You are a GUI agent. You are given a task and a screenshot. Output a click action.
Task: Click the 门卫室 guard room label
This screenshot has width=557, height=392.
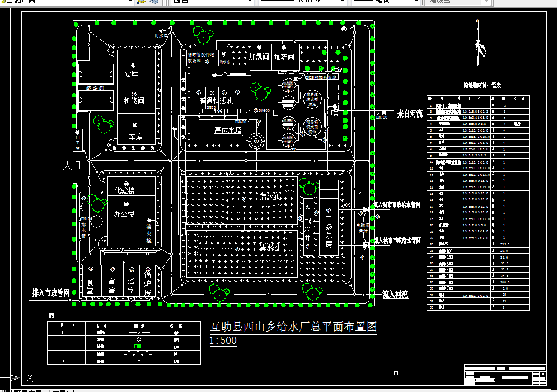[78, 142]
